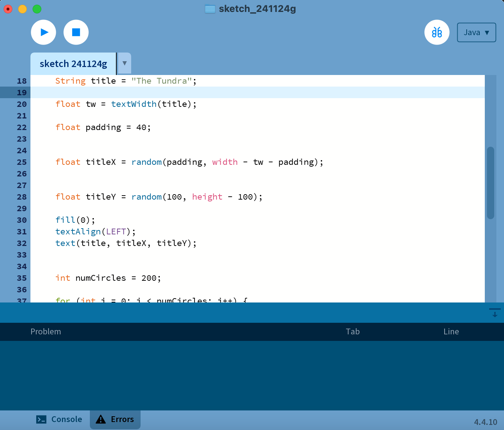
Task: Click line number 25 in gutter
Action: tap(22, 162)
